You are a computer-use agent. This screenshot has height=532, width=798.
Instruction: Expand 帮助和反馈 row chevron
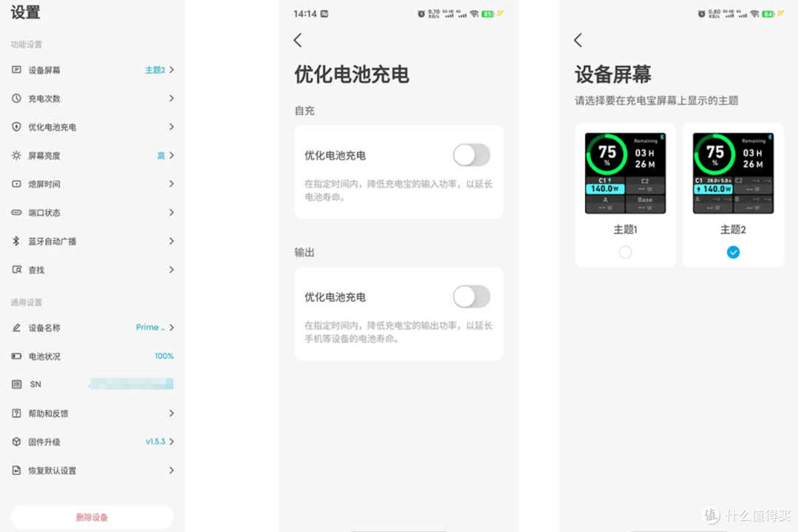171,413
